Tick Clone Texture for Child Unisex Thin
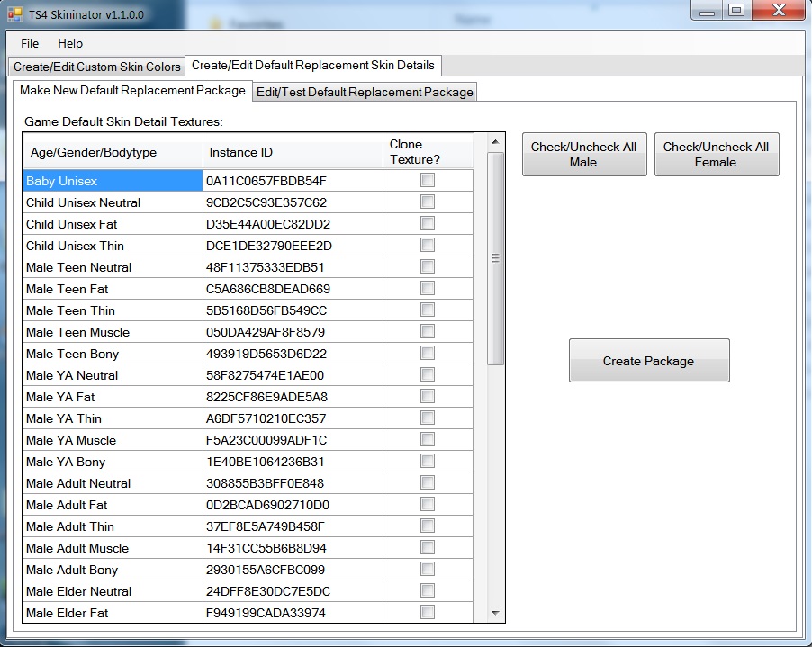Viewport: 812px width, 647px height. pyautogui.click(x=428, y=245)
